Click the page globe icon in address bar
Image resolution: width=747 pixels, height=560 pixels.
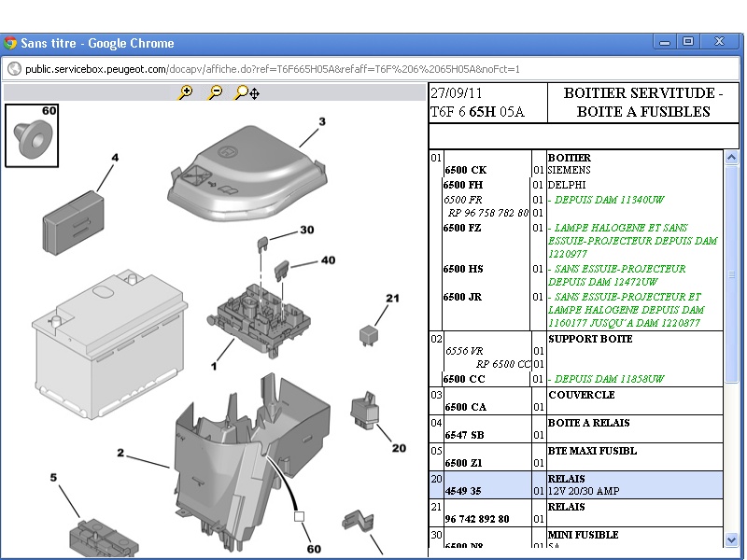(14, 69)
